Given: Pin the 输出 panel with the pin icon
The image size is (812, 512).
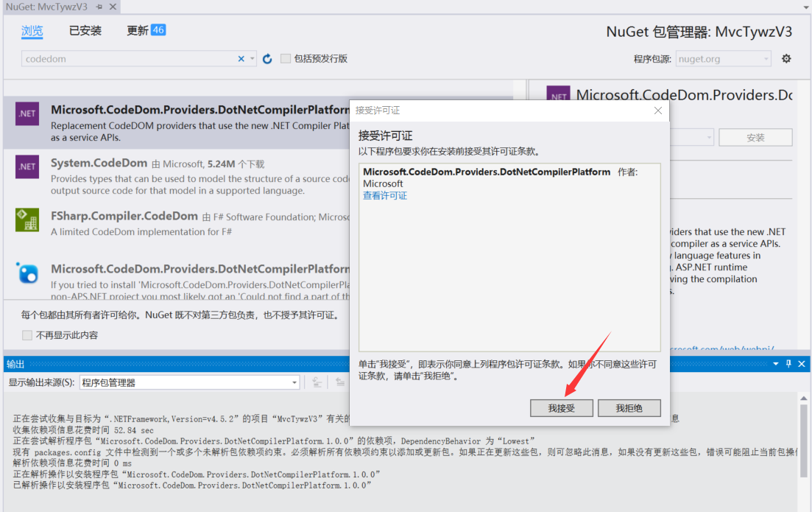Looking at the screenshot, I should [x=788, y=363].
